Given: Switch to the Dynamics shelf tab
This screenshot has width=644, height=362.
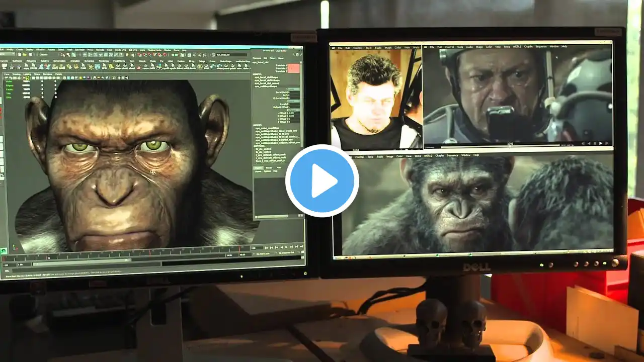Looking at the screenshot, I should (x=90, y=61).
